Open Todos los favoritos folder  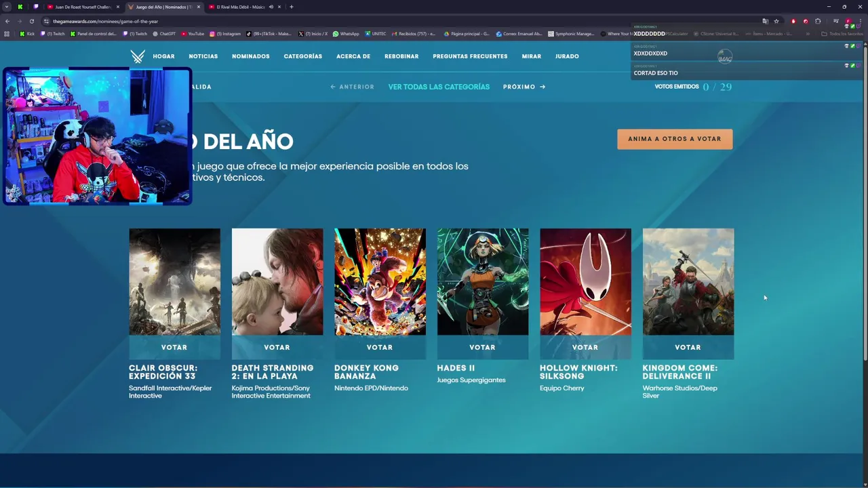[x=842, y=33]
